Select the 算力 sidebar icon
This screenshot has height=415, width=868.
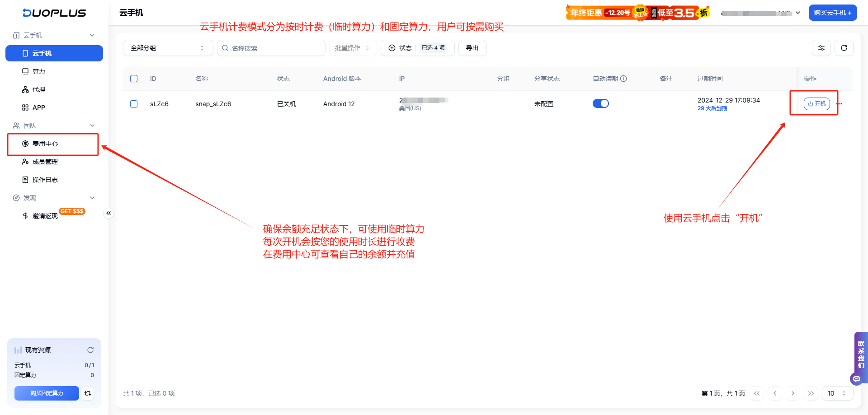(x=36, y=71)
